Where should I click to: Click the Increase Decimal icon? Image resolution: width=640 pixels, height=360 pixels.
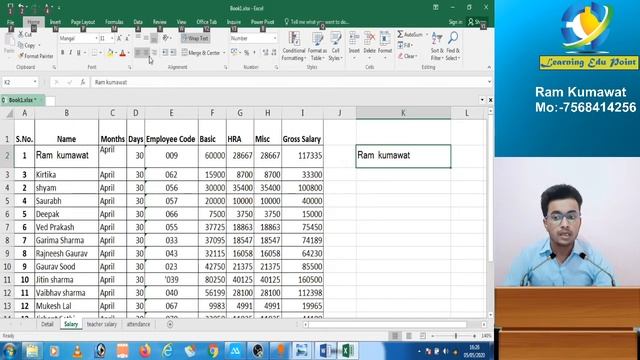pyautogui.click(x=265, y=53)
